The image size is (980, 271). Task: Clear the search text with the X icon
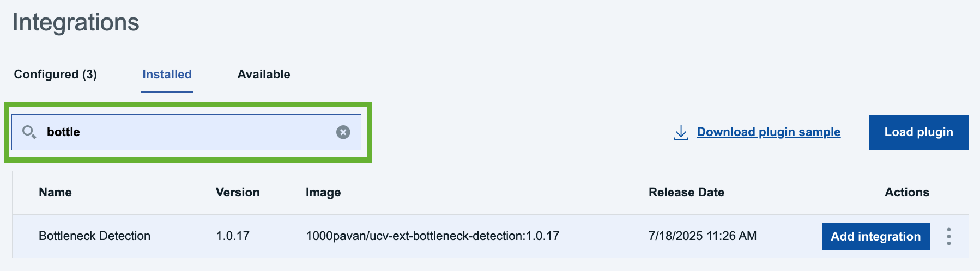(x=343, y=132)
